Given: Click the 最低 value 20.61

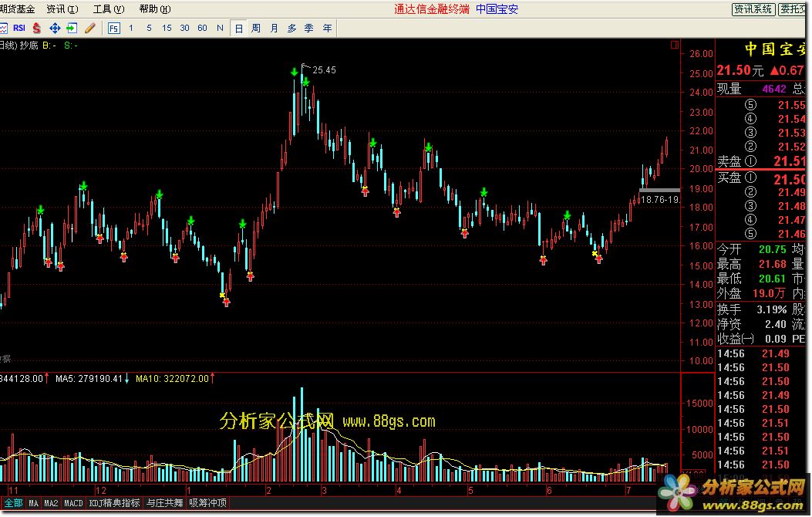Looking at the screenshot, I should 772,279.
